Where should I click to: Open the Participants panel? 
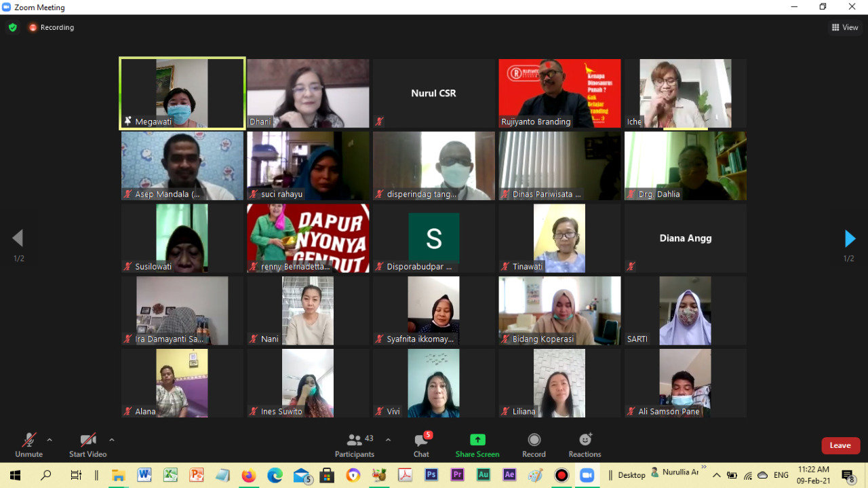click(x=354, y=445)
